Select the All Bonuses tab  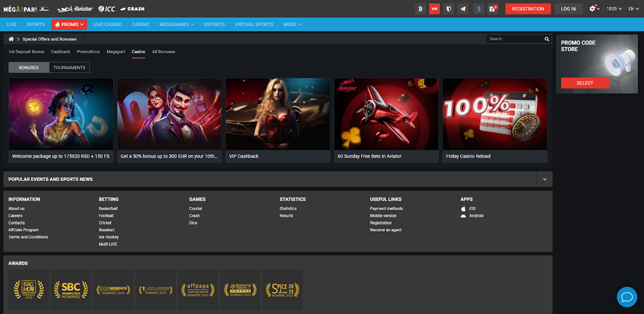pyautogui.click(x=164, y=52)
